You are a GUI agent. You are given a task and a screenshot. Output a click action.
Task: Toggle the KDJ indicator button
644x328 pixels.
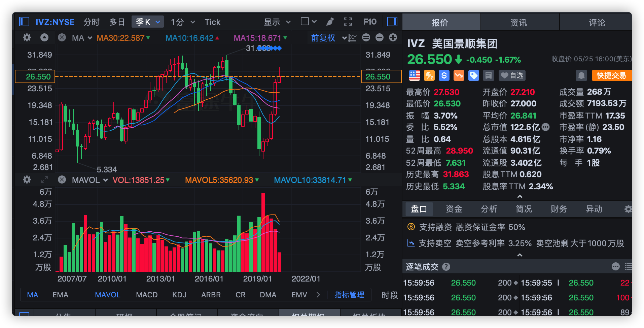pos(179,295)
